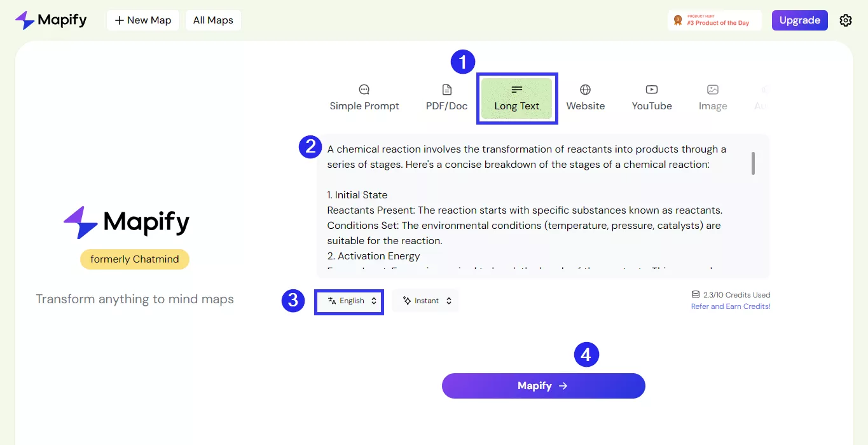
Task: Select the Image input mode icon
Action: point(712,88)
